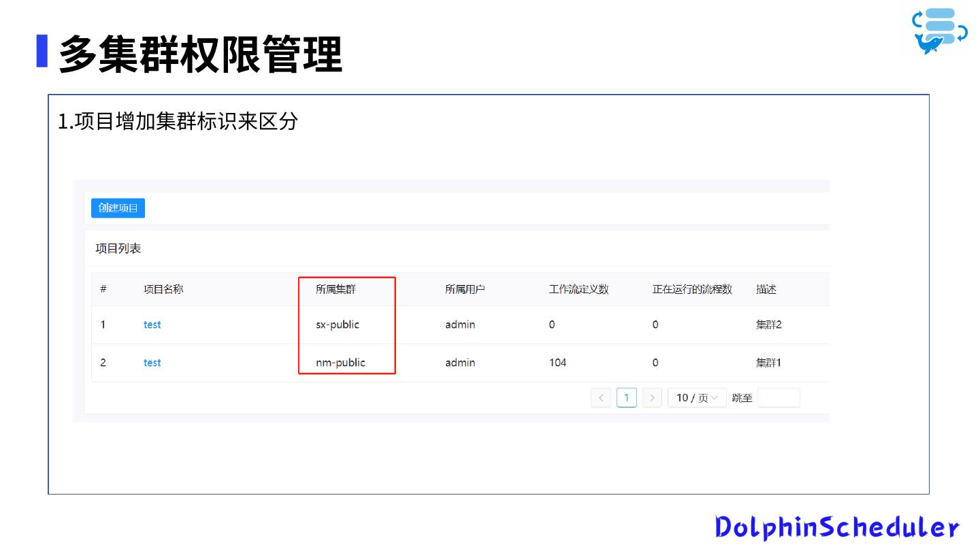The image size is (980, 551).
Task: Click the 正在运行的流程数 column header
Action: [692, 289]
